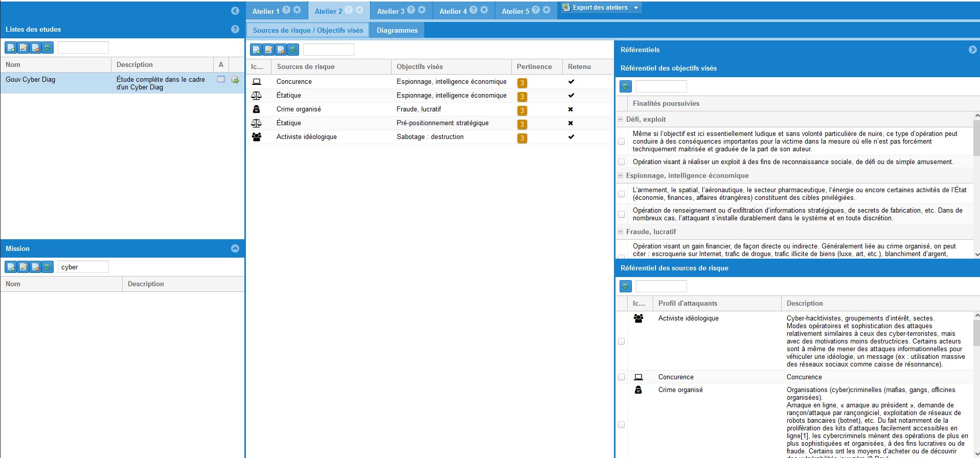
Task: Open the Atelier 4 tab
Action: coord(453,11)
